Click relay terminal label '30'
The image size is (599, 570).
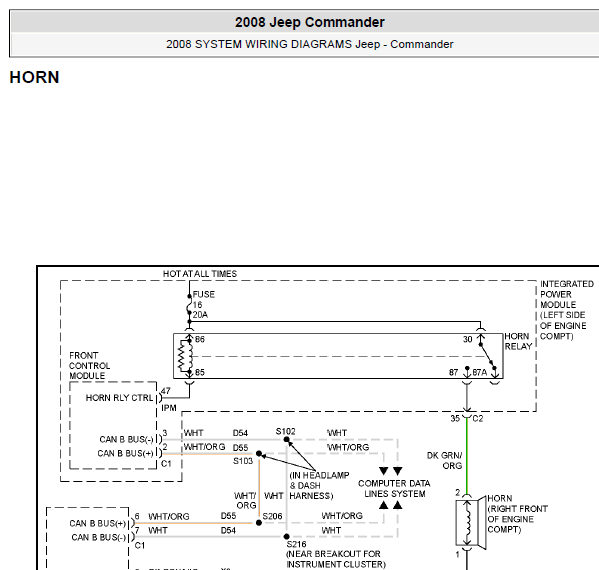coord(468,339)
